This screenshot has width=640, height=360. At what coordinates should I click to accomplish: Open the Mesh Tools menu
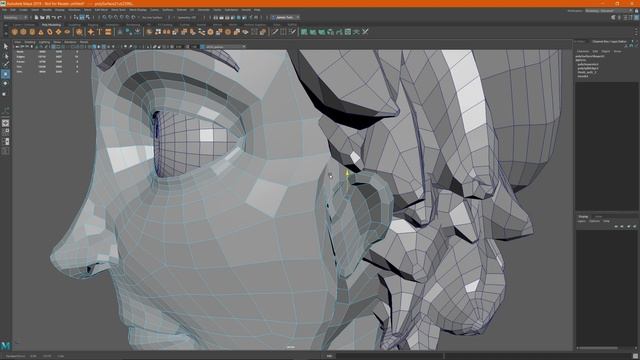click(x=118, y=9)
